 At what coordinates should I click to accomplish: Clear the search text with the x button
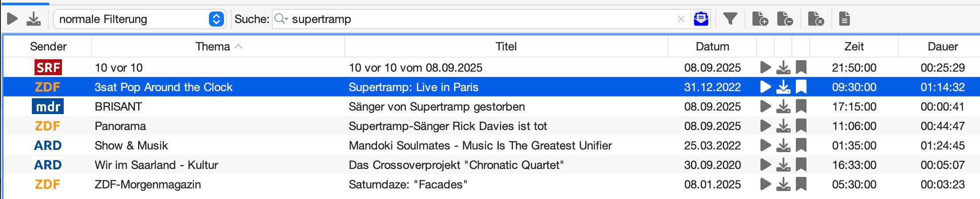(x=681, y=19)
